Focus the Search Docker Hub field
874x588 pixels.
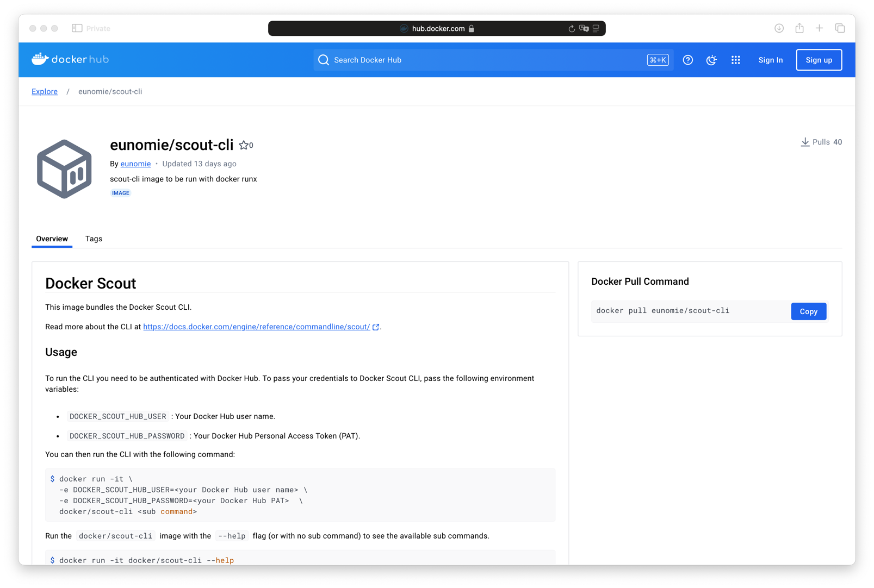click(493, 60)
